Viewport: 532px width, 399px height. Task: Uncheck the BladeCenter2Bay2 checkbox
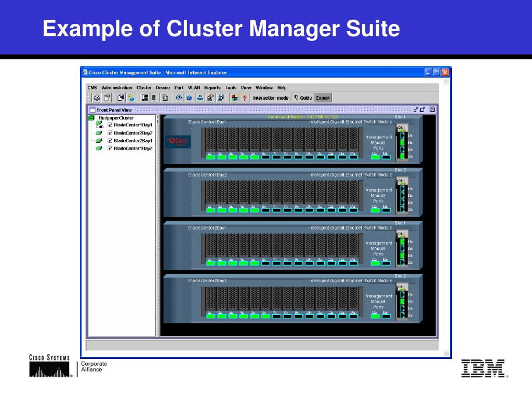click(110, 133)
